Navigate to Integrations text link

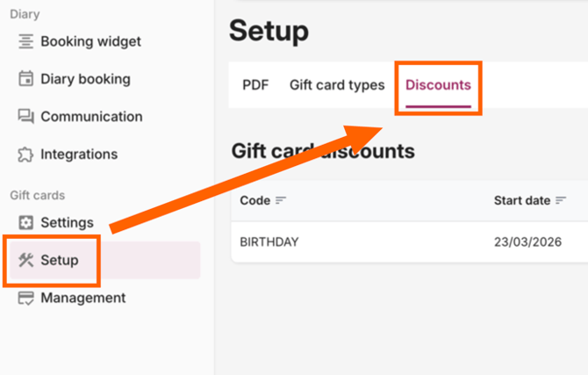(x=79, y=155)
